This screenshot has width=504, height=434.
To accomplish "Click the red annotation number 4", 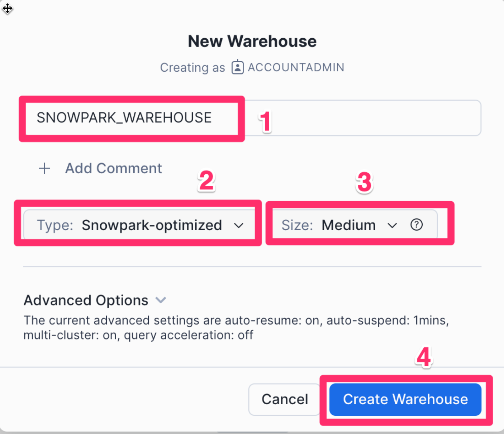I will point(424,357).
